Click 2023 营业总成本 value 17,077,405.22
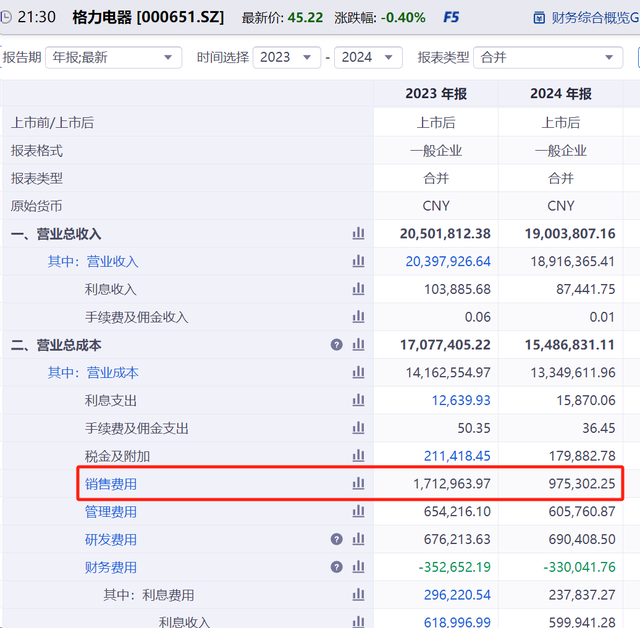Viewport: 640px width, 628px height. (445, 345)
